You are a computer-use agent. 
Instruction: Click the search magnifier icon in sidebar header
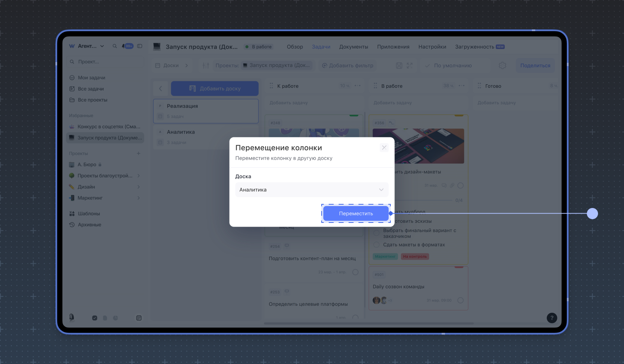(115, 46)
